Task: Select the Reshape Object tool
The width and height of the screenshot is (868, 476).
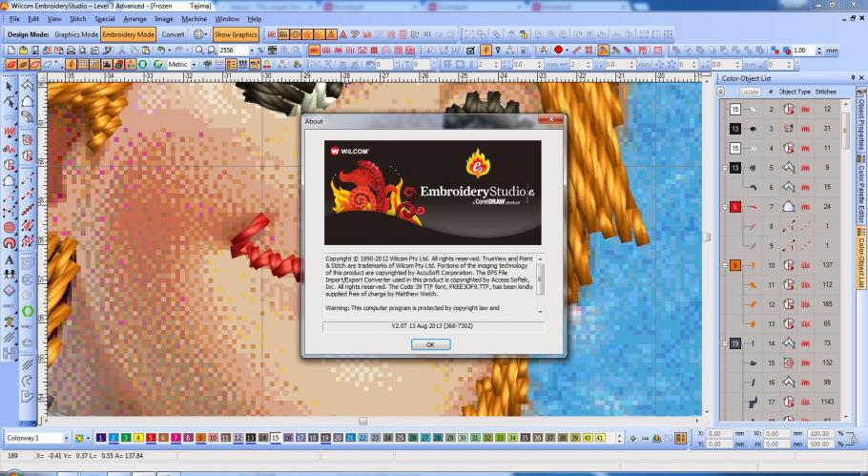Action: (10, 101)
